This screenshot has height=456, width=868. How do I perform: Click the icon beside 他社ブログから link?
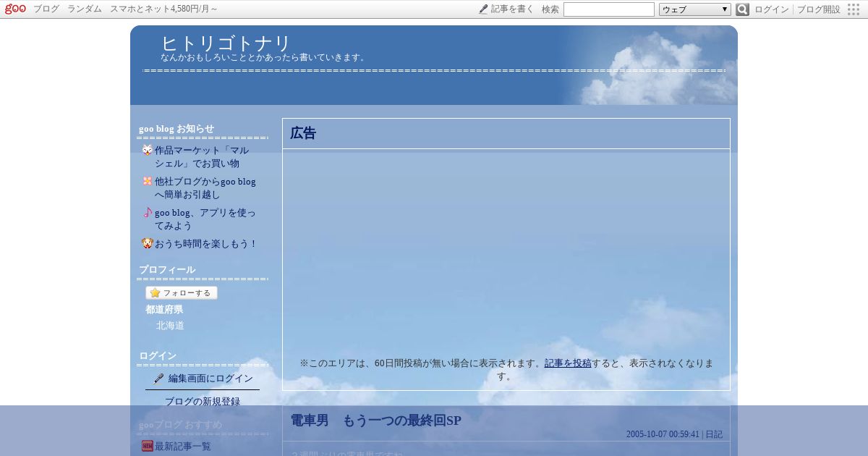(148, 181)
